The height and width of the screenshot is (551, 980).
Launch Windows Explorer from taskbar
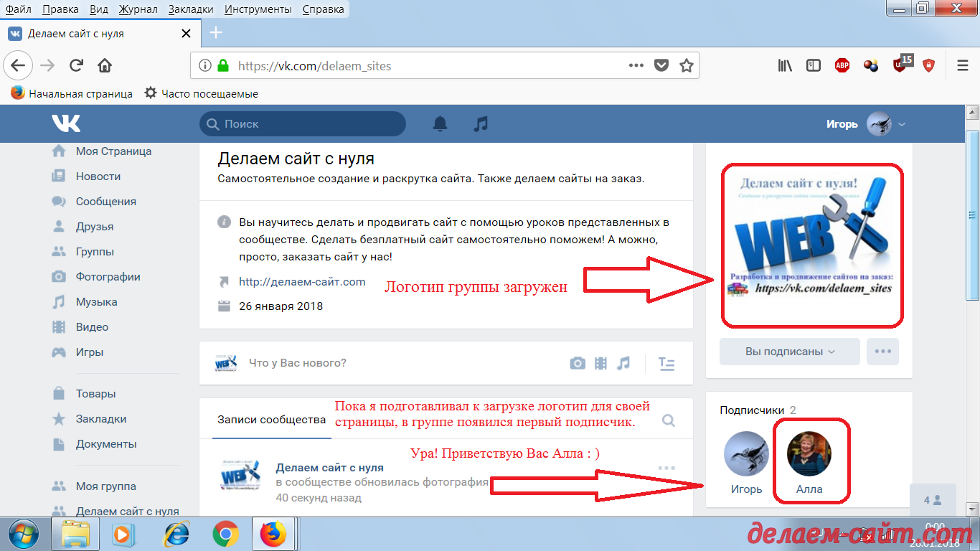point(76,534)
